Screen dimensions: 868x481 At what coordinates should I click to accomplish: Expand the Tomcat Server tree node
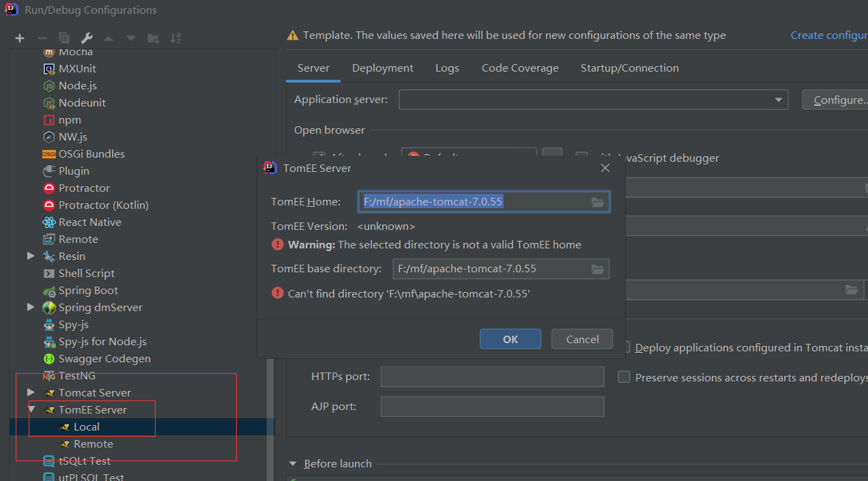pyautogui.click(x=30, y=392)
